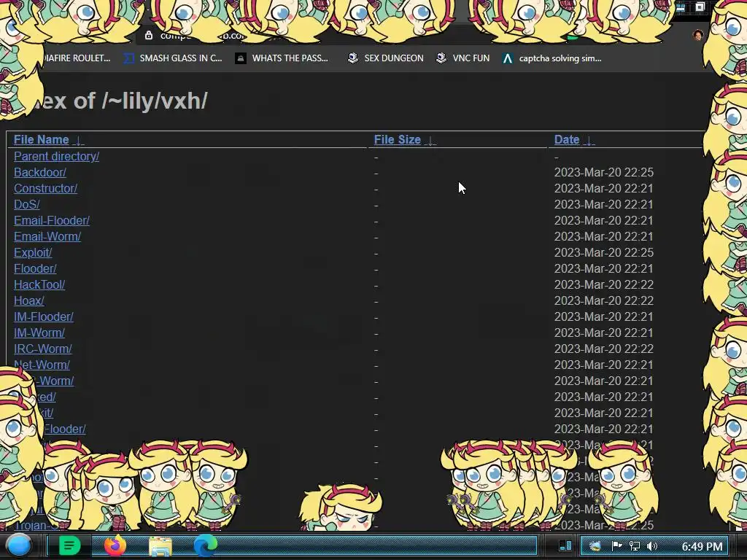Open the Net-Worm/ folder link
Screen dimensions: 747x560
point(42,365)
